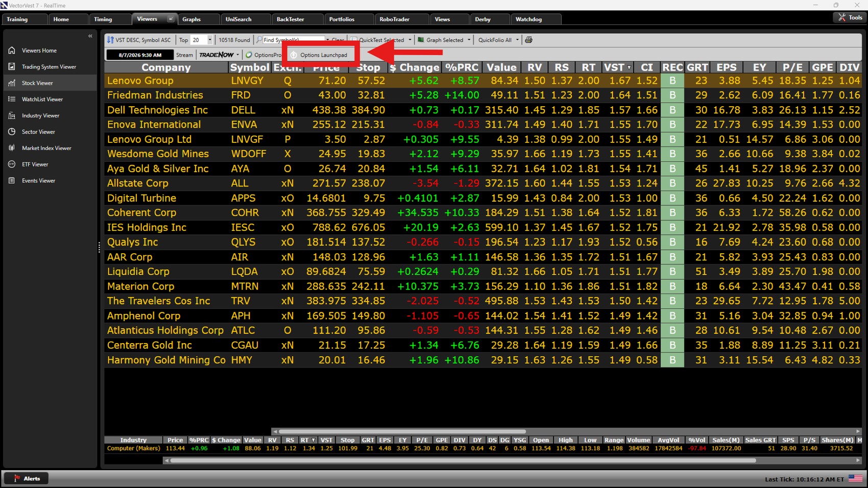Open WatchList Viewer
This screenshot has width=868, height=488.
(x=42, y=100)
